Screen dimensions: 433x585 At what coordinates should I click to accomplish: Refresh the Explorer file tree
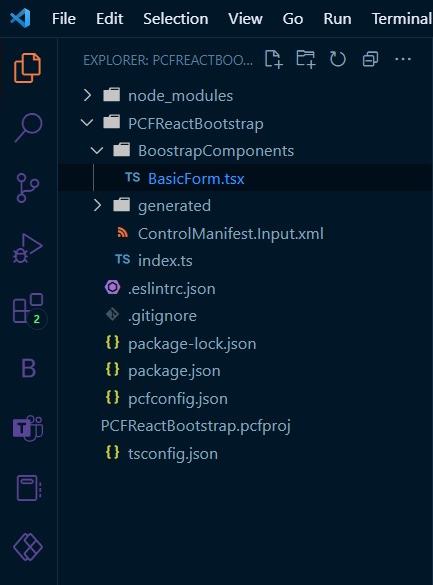tap(338, 59)
